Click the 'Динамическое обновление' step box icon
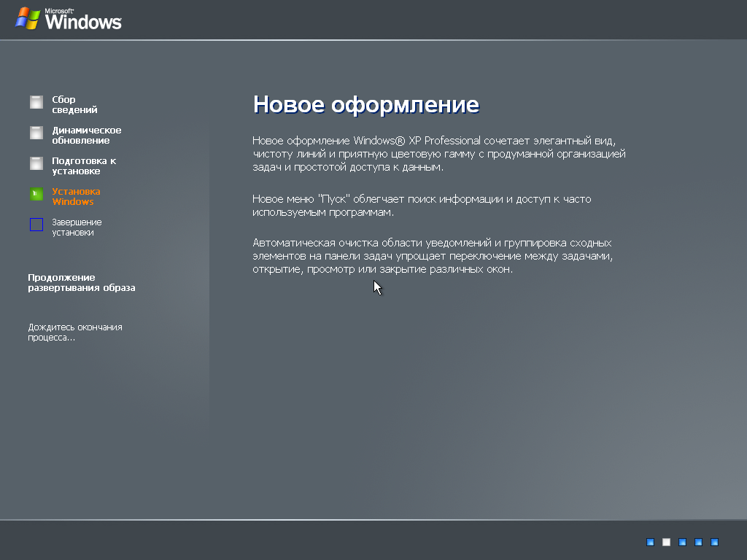 coord(36,133)
